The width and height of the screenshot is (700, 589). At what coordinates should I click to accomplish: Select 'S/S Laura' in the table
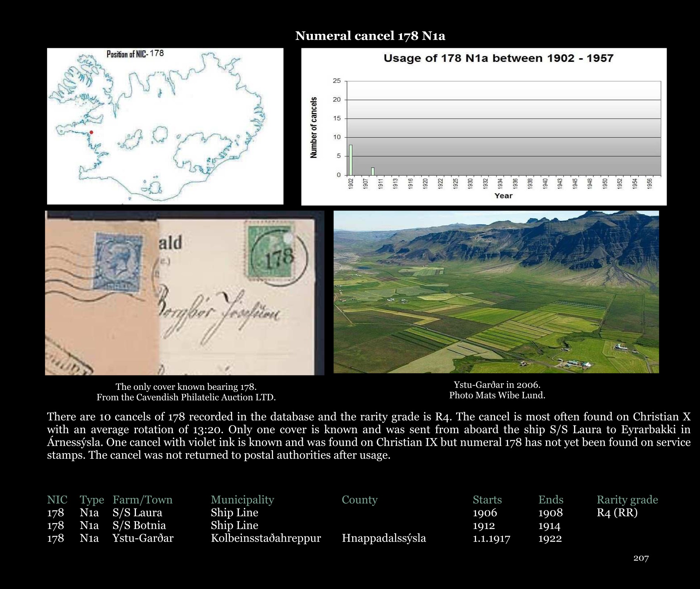coord(137,512)
